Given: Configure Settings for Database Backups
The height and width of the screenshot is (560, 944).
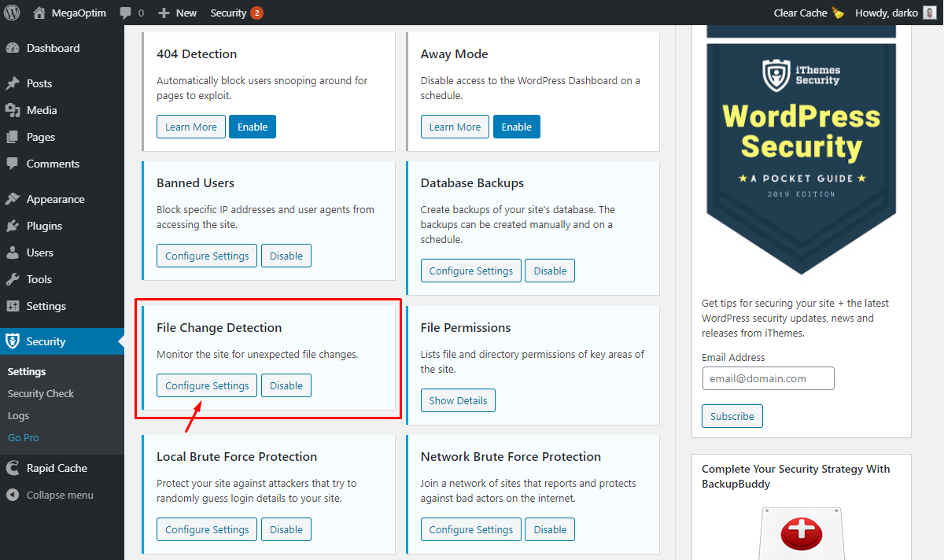Looking at the screenshot, I should [x=471, y=271].
